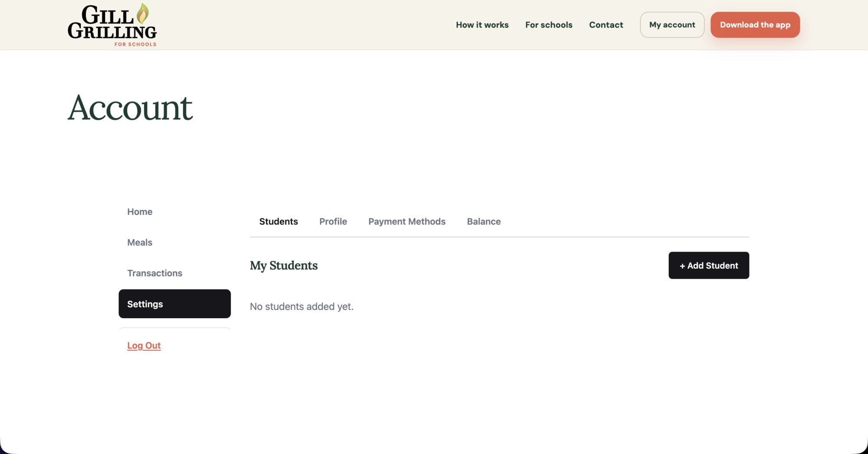The width and height of the screenshot is (868, 454).
Task: Open the How it works page
Action: (x=482, y=25)
